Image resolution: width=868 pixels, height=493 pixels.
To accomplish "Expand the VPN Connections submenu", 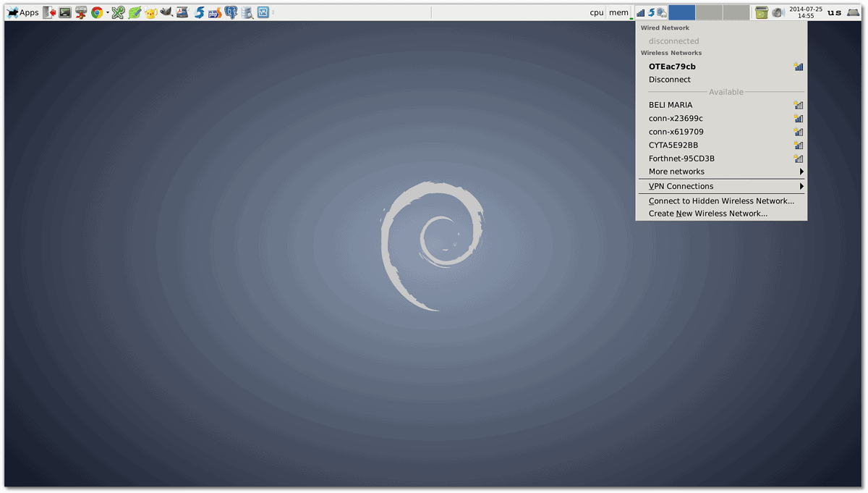I will [680, 186].
